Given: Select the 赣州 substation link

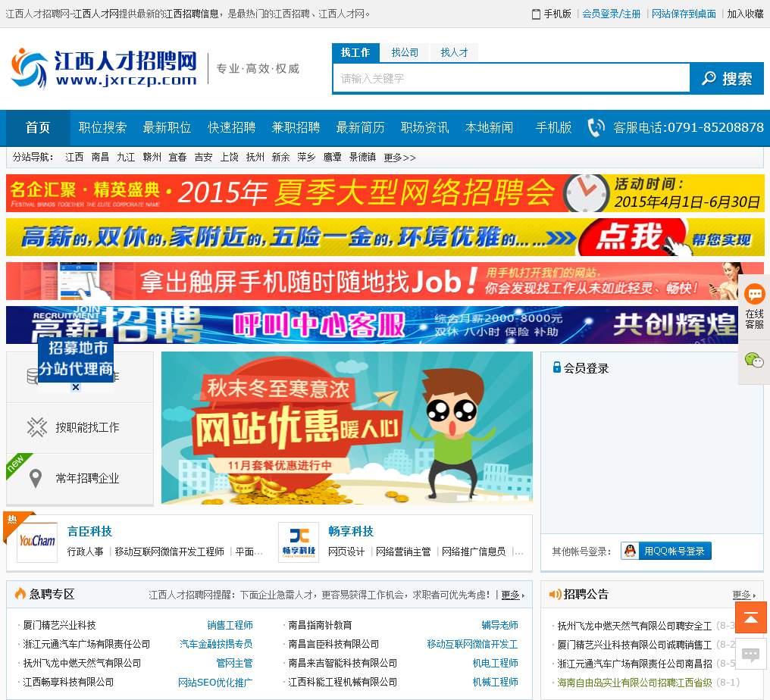Looking at the screenshot, I should (x=152, y=157).
